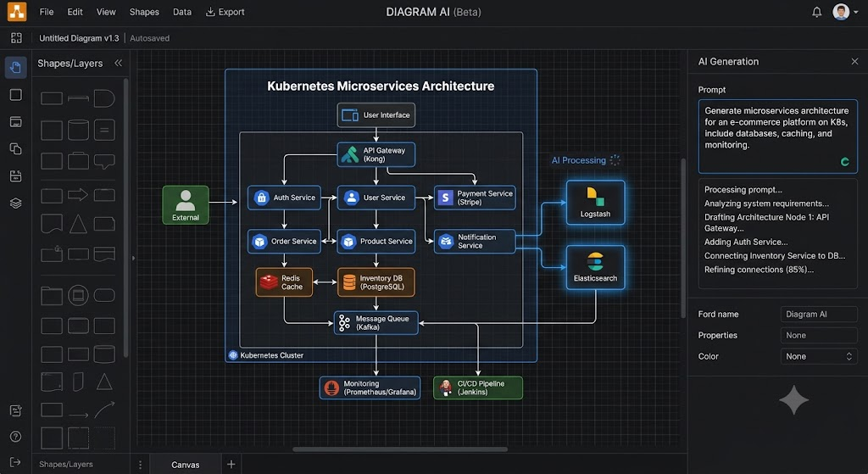The height and width of the screenshot is (474, 868).
Task: Open the Shapes menu
Action: click(x=144, y=12)
